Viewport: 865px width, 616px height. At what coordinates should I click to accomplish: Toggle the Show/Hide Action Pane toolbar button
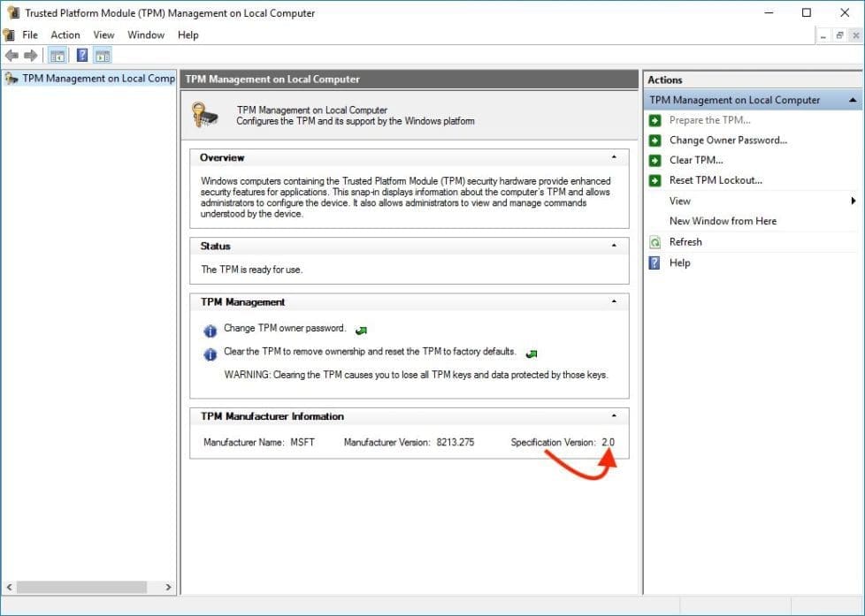tap(103, 55)
